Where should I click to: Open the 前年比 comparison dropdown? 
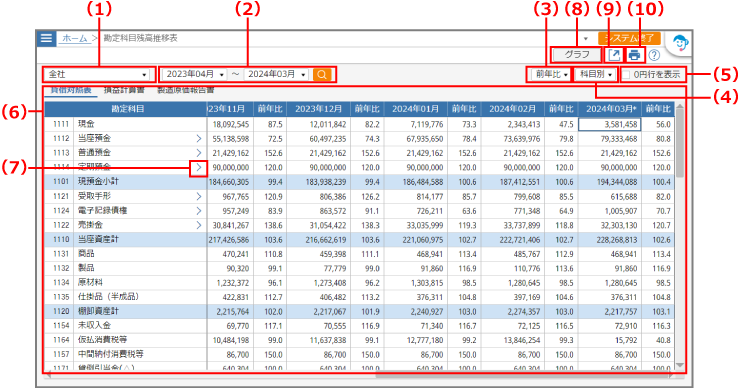[550, 74]
